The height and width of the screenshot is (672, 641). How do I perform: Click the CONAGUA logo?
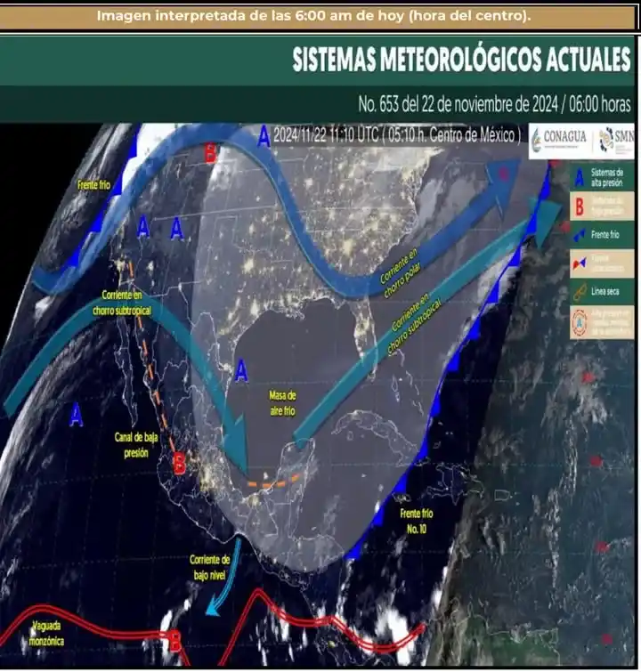(x=559, y=139)
